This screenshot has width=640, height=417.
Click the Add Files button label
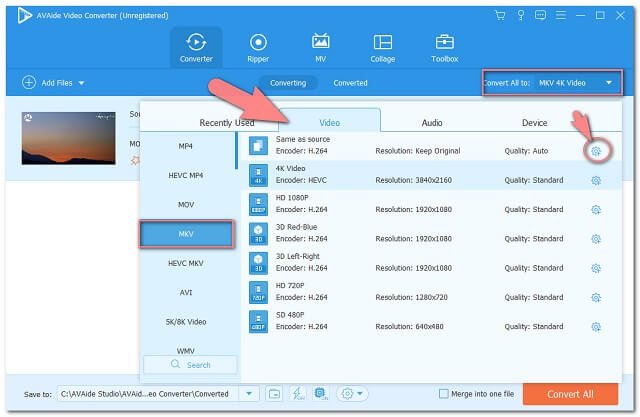point(57,83)
